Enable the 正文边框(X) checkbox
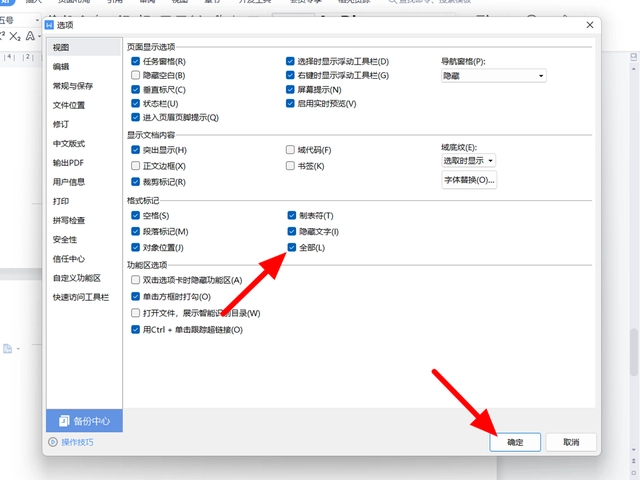The image size is (640, 480). 136,166
